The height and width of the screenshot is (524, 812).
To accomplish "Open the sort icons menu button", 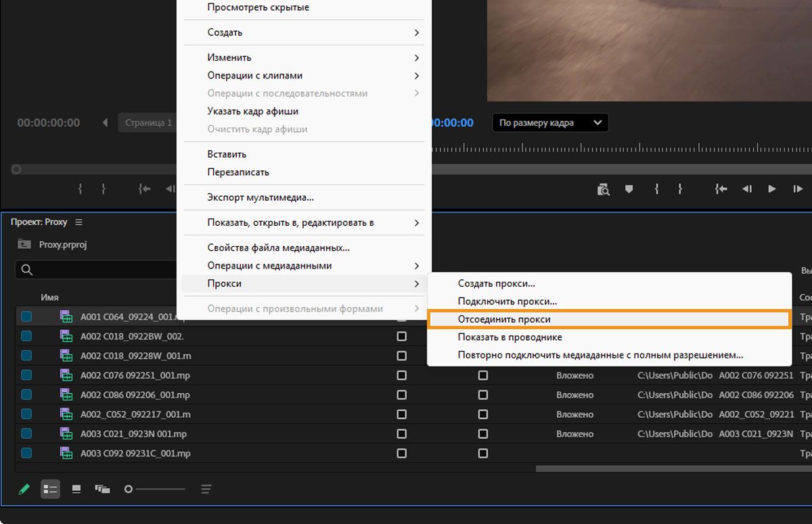I will (x=206, y=489).
